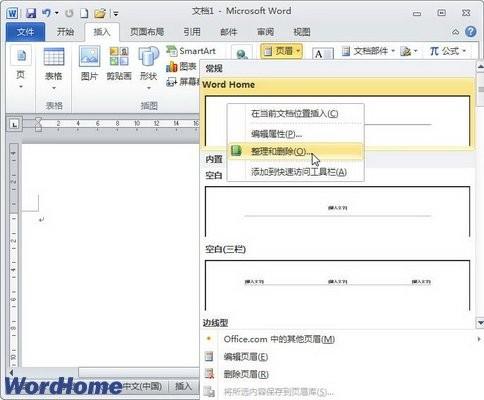Open the 表格 table dropdown

point(54,69)
